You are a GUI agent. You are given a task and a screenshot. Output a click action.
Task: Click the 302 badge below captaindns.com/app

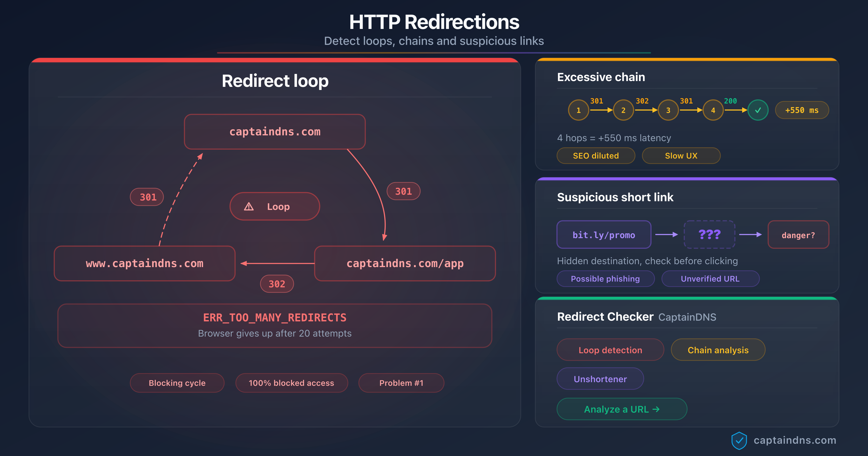(277, 284)
